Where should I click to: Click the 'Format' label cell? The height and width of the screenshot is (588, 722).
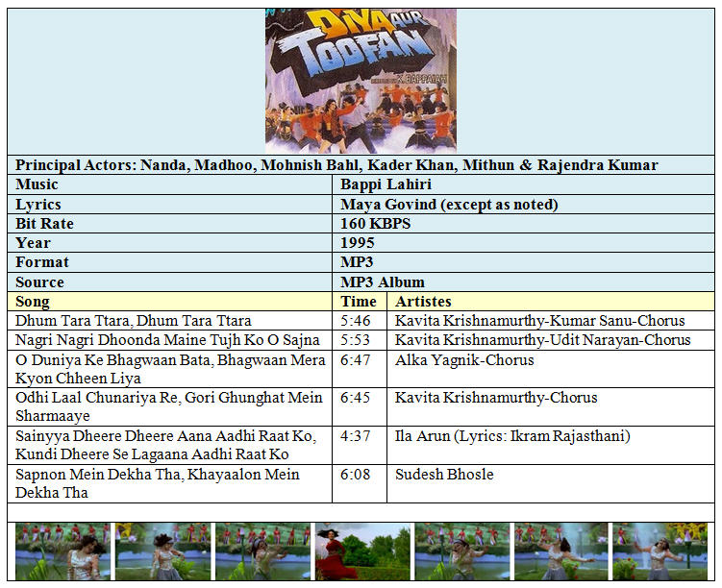169,262
